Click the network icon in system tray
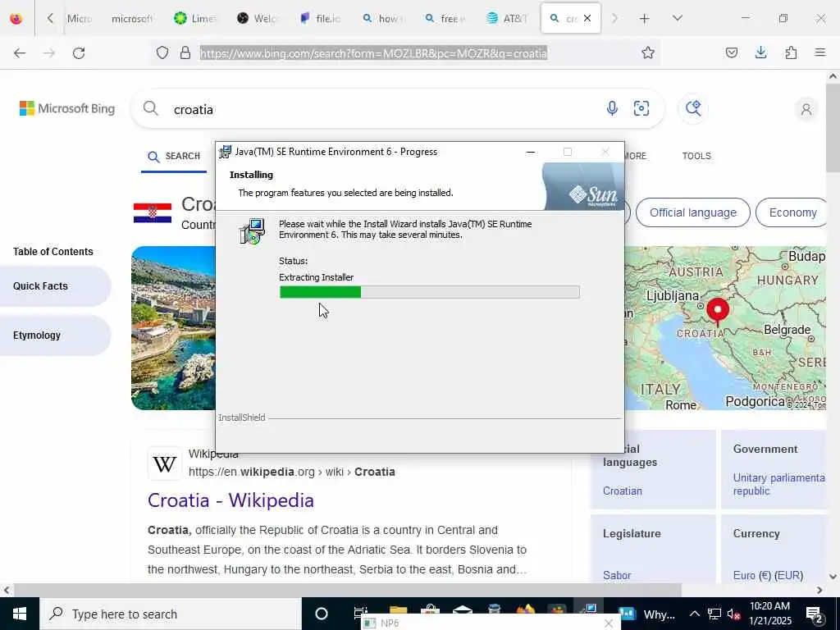 pyautogui.click(x=714, y=614)
